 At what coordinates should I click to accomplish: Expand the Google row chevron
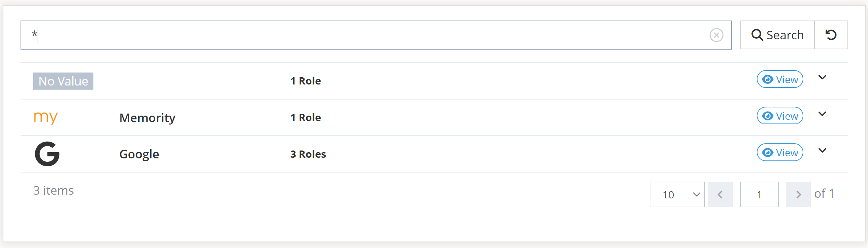pos(822,151)
